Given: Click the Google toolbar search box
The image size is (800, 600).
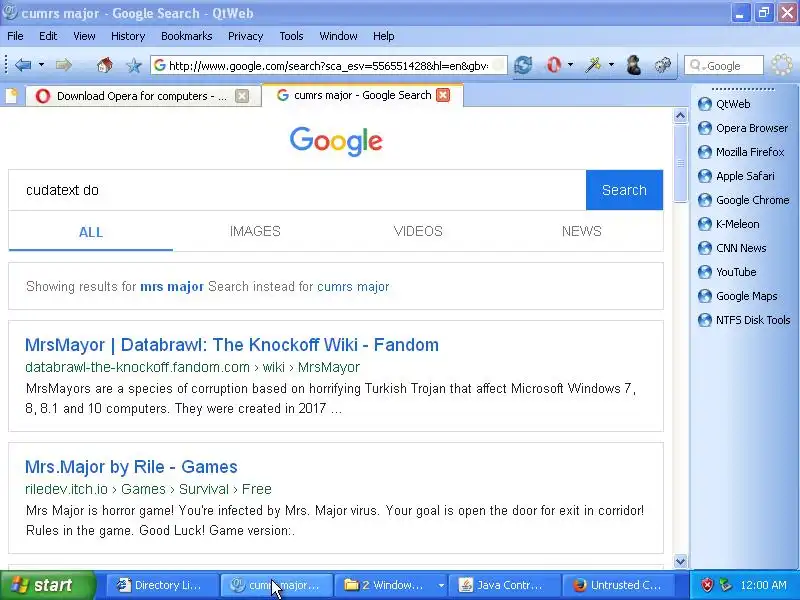Looking at the screenshot, I should [x=723, y=65].
